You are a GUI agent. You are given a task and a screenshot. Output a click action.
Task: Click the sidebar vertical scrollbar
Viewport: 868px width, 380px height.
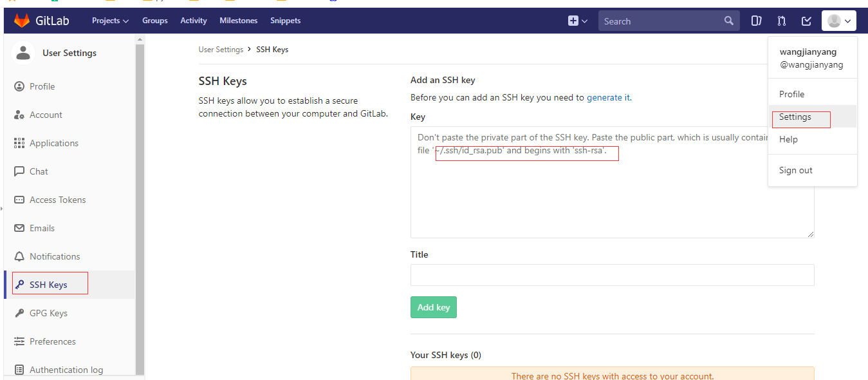140,193
